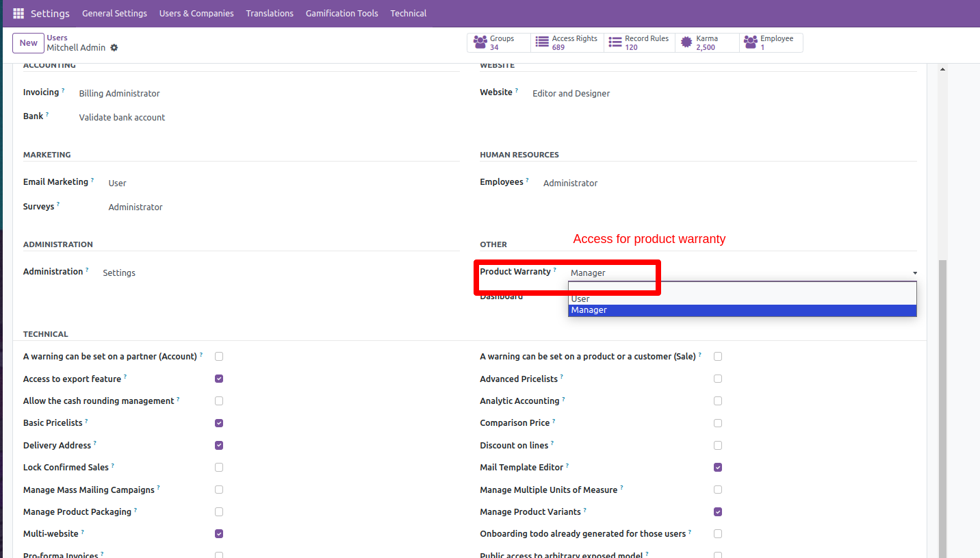Enable Analytic Accounting checkbox
980x558 pixels.
point(718,401)
